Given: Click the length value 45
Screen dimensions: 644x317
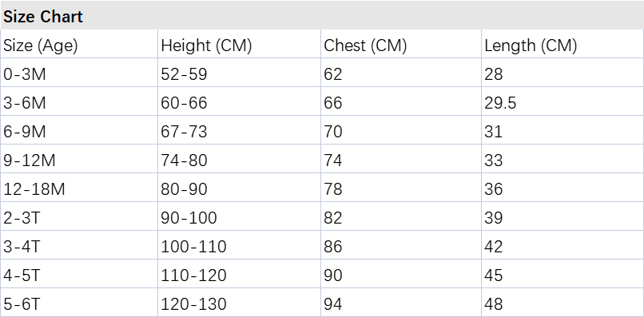Looking at the screenshot, I should pos(494,275).
